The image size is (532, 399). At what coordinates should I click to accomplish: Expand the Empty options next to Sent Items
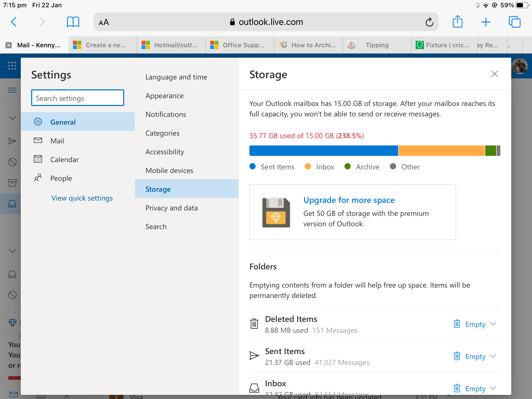[x=493, y=356]
